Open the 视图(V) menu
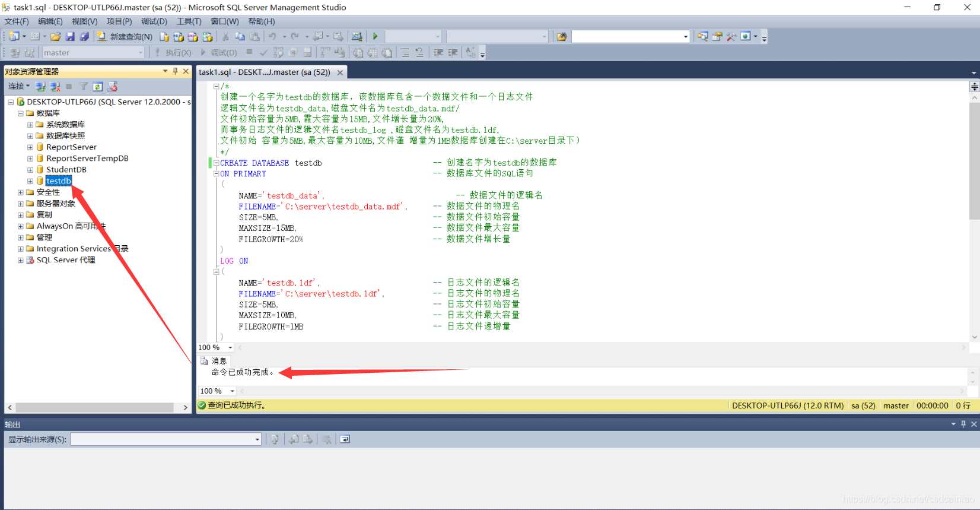Image resolution: width=980 pixels, height=510 pixels. tap(84, 21)
